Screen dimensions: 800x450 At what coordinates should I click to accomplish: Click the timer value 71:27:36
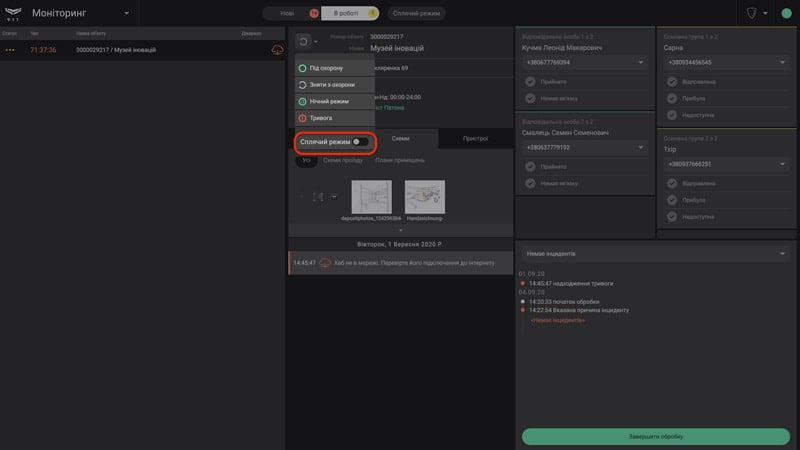[43, 50]
